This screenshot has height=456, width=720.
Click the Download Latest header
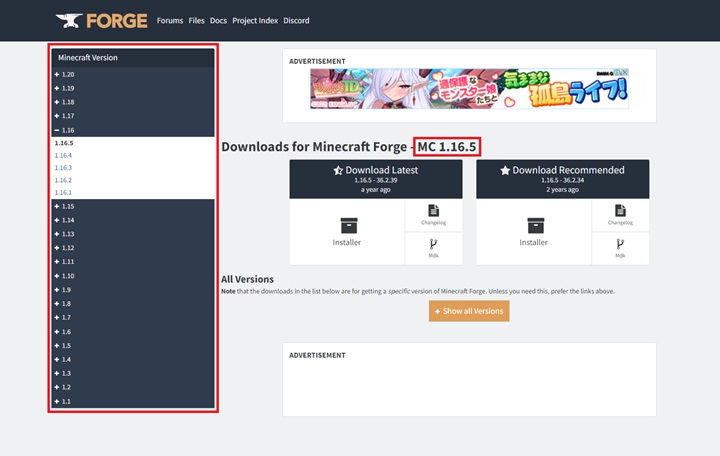pyautogui.click(x=376, y=179)
